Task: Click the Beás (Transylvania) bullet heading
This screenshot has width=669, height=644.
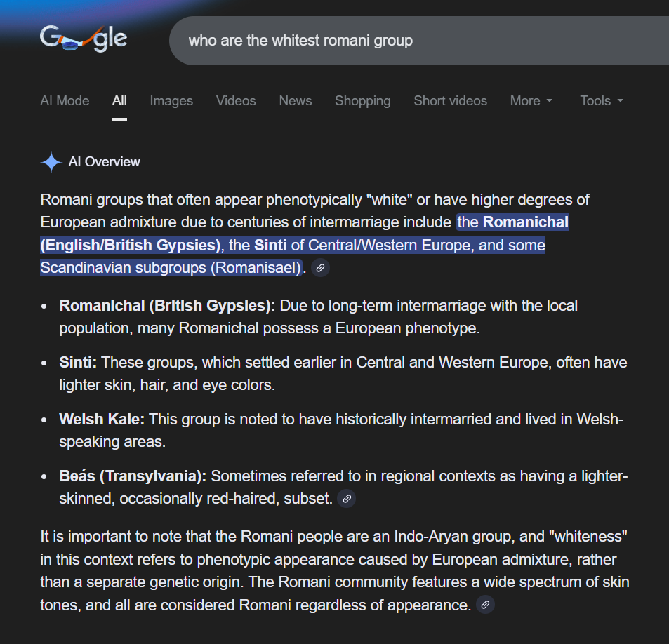Action: [133, 476]
